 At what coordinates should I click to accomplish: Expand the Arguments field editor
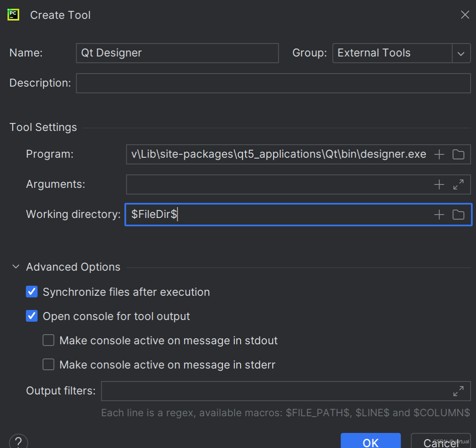point(458,184)
